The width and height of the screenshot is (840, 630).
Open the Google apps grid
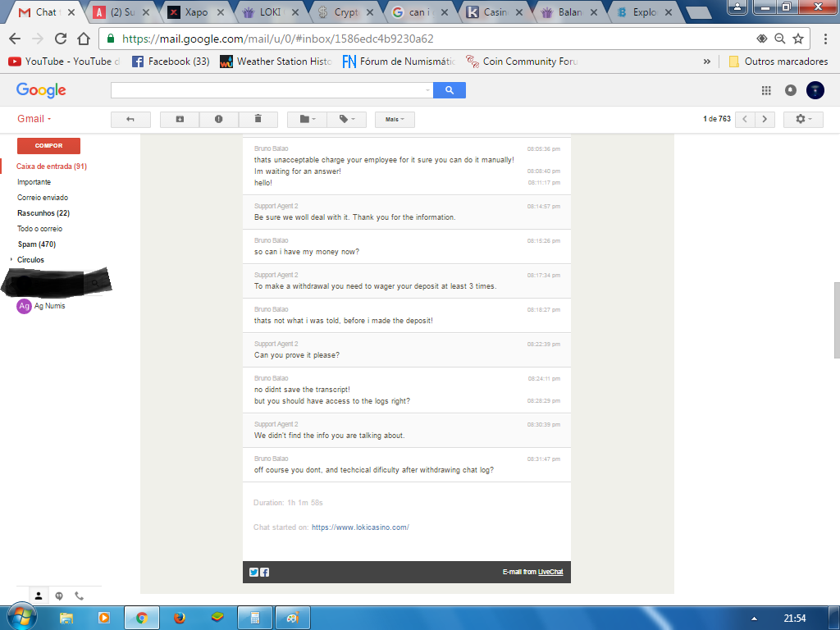pyautogui.click(x=766, y=90)
